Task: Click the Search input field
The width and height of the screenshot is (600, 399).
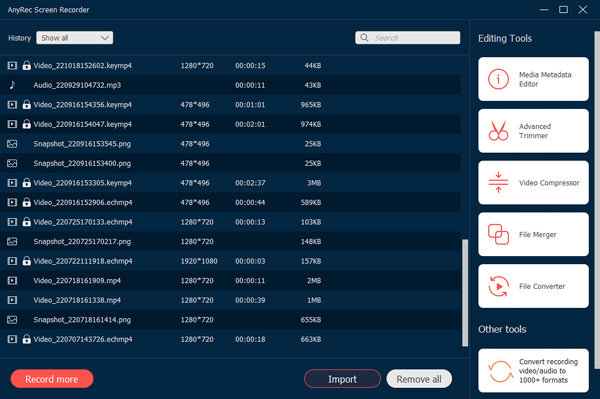Action: coord(408,37)
